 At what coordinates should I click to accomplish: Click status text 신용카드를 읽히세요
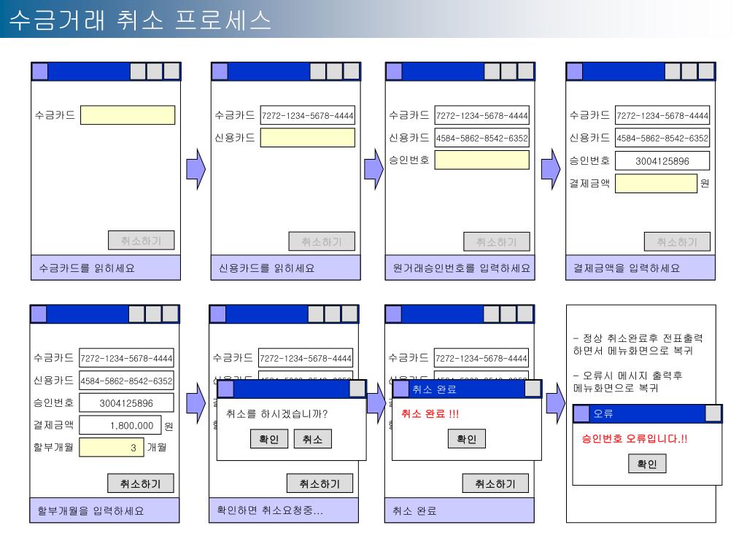point(267,268)
